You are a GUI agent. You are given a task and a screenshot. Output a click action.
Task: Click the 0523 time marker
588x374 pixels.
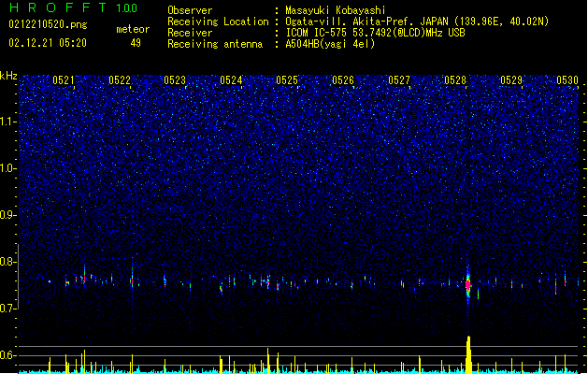tap(175, 80)
